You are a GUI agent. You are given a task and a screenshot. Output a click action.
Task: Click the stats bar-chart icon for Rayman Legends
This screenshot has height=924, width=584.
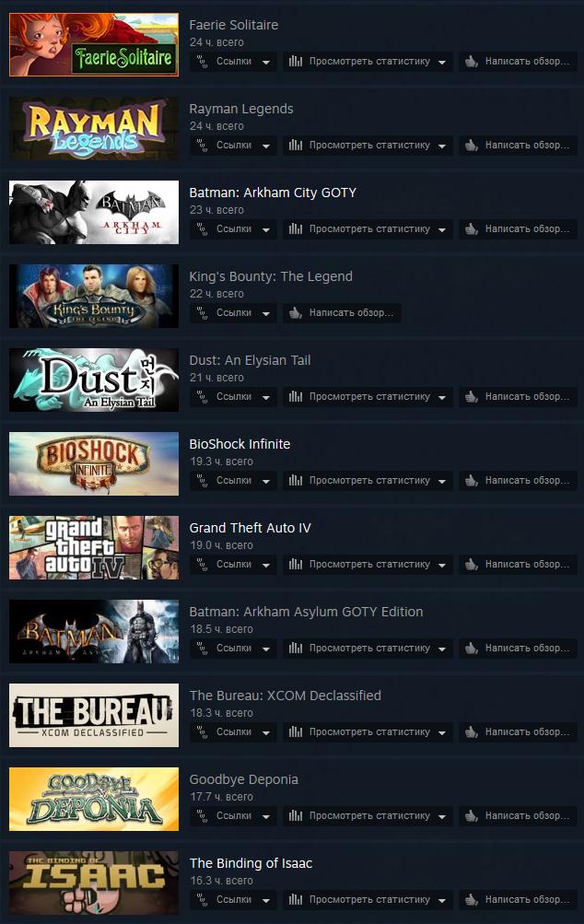click(x=296, y=145)
